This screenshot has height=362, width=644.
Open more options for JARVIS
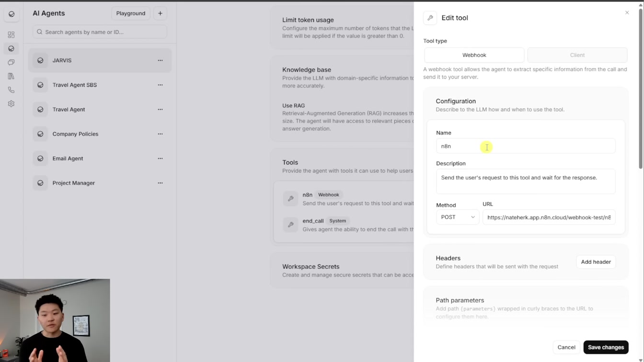pyautogui.click(x=160, y=60)
